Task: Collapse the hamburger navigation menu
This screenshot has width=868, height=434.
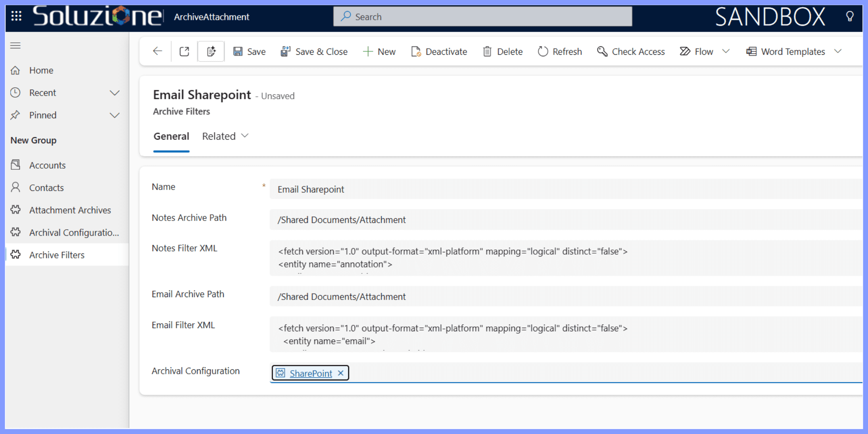Action: pyautogui.click(x=15, y=46)
